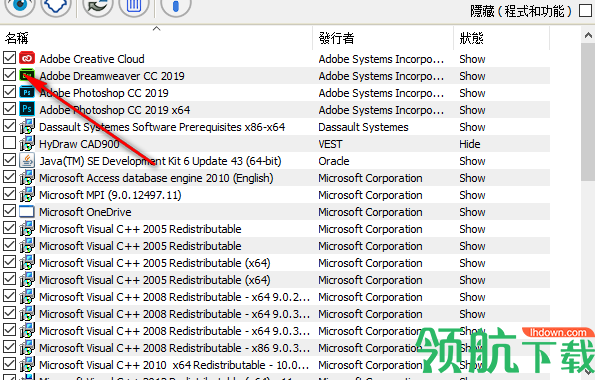Click the Visual C++ 2010 x64 icon
This screenshot has height=380, width=595.
(27, 364)
